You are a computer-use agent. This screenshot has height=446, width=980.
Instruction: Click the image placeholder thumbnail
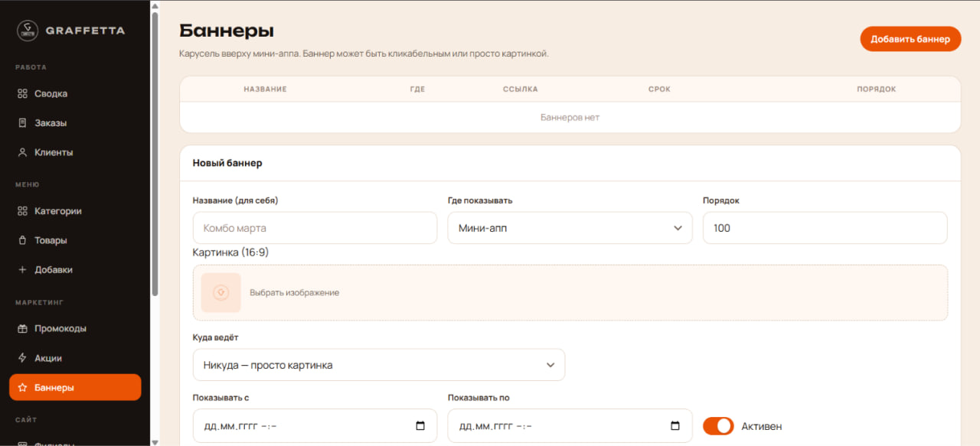coord(221,293)
